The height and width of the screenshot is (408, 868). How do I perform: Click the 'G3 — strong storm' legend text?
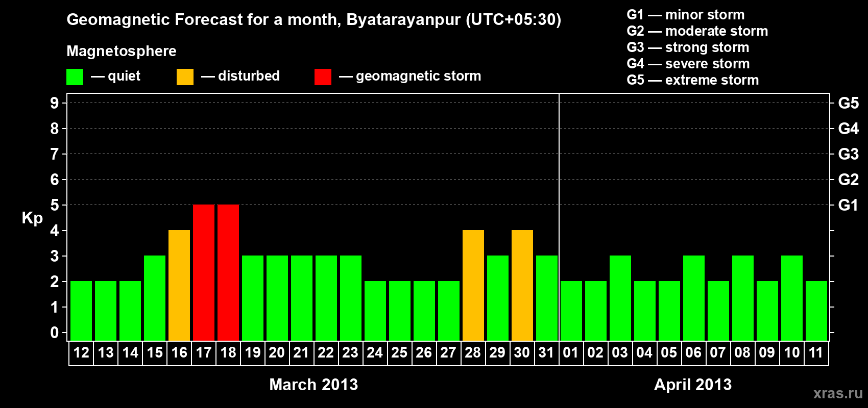pos(688,47)
